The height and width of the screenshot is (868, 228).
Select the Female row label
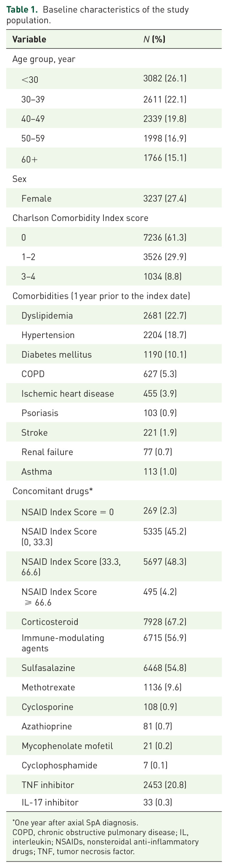click(36, 198)
